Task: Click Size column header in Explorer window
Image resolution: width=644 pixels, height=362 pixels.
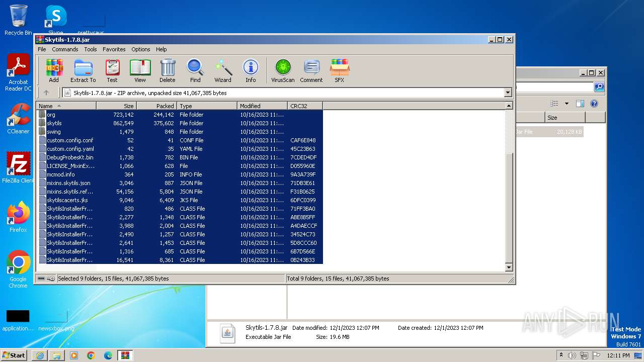Action: click(x=565, y=117)
